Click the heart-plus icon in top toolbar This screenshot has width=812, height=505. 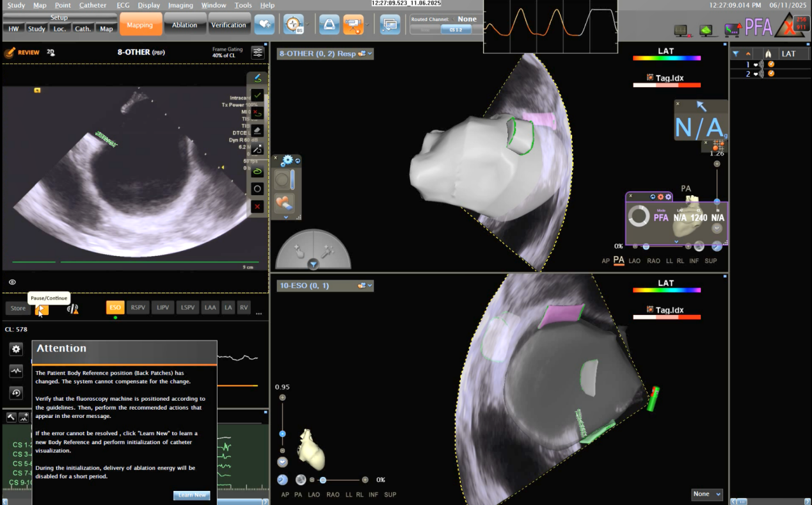pos(264,25)
